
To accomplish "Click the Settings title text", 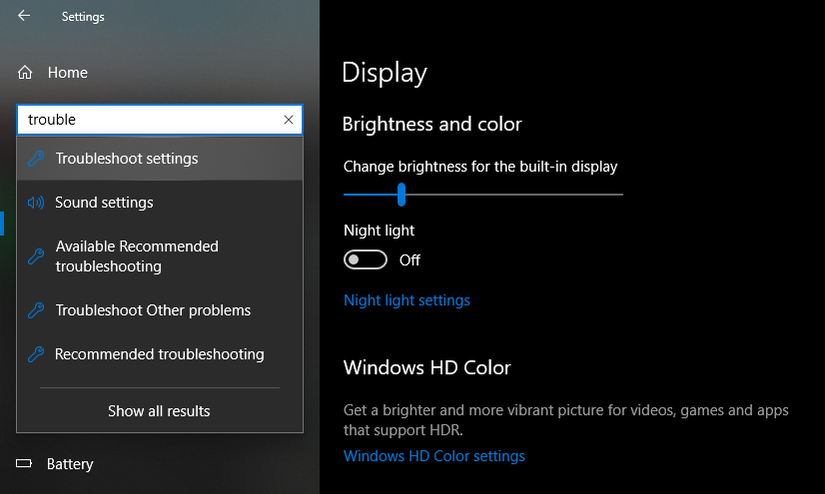I will (x=83, y=17).
